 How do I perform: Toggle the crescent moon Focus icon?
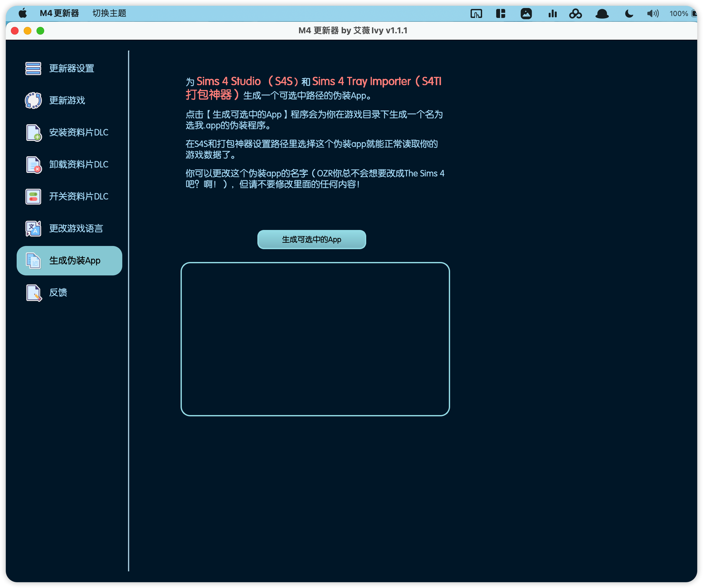pyautogui.click(x=629, y=13)
